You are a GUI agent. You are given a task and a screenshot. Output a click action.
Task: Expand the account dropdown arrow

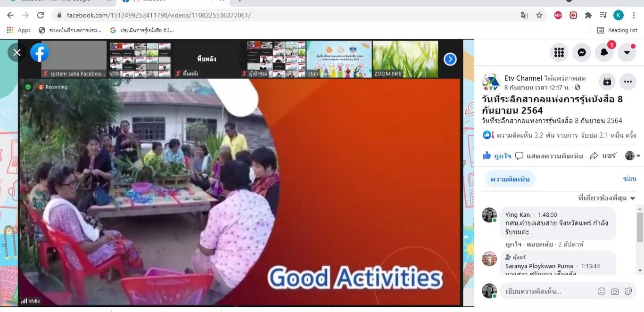[x=627, y=52]
